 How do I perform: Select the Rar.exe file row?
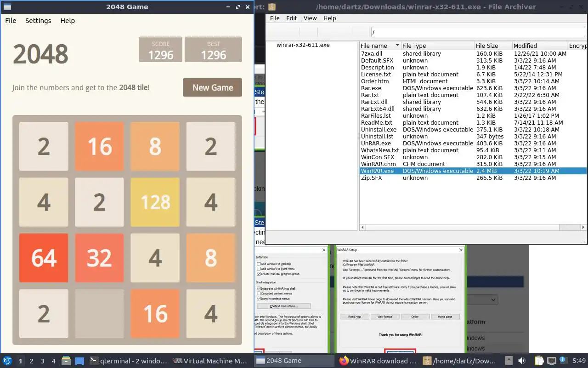(x=473, y=88)
